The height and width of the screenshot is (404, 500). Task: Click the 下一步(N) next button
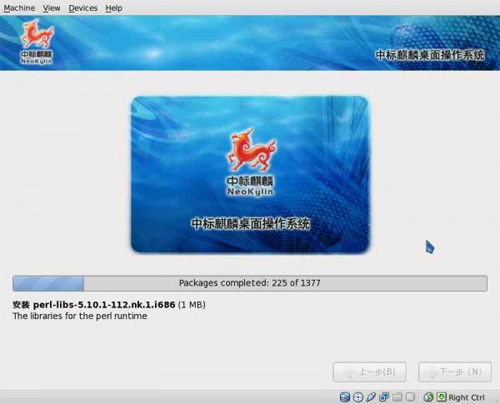(455, 372)
